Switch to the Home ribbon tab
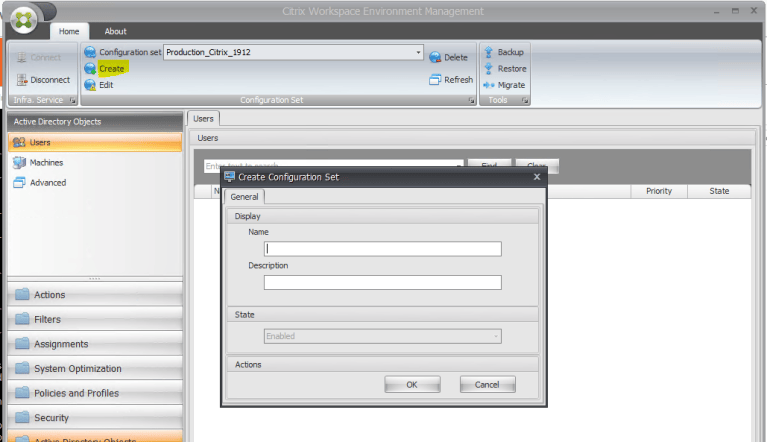The image size is (767, 442). coord(69,31)
